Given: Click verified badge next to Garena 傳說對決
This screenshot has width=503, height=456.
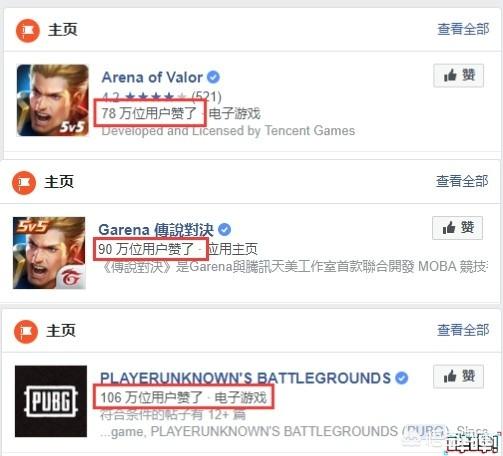Looking at the screenshot, I should coord(224,229).
